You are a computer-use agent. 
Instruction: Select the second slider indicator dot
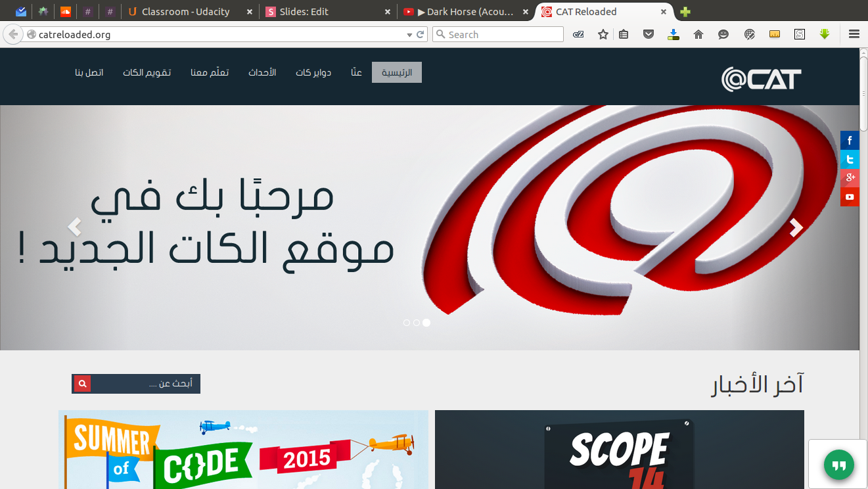pyautogui.click(x=417, y=323)
